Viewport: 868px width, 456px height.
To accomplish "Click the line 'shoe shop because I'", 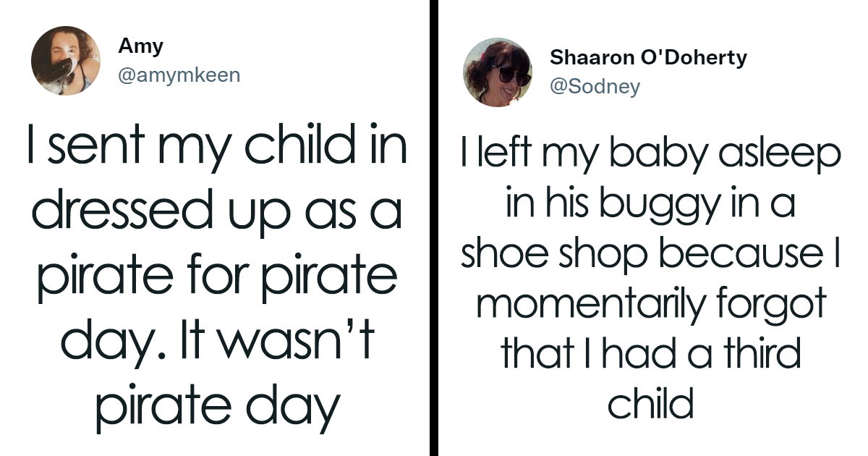I will pos(651,256).
